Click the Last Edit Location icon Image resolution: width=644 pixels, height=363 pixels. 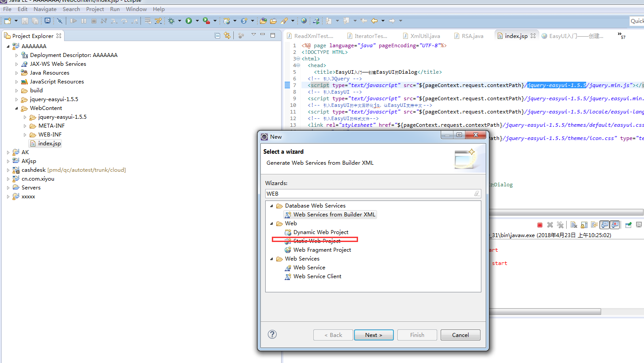coord(364,21)
